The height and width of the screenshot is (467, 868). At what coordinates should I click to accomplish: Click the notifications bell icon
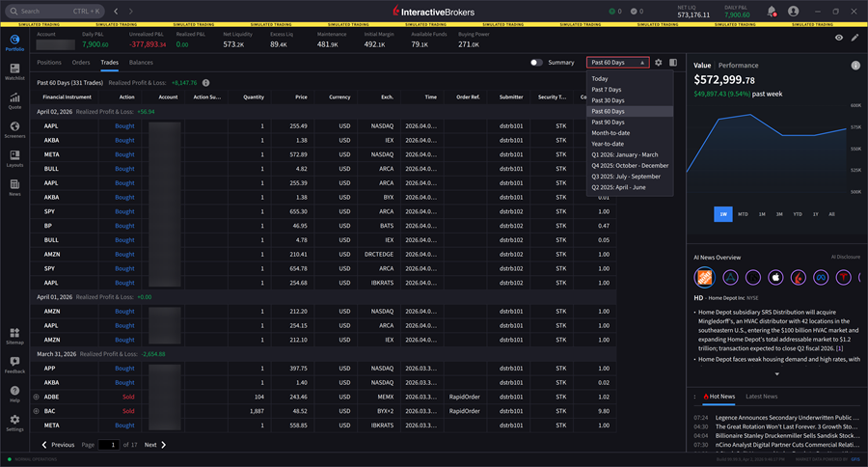[772, 12]
